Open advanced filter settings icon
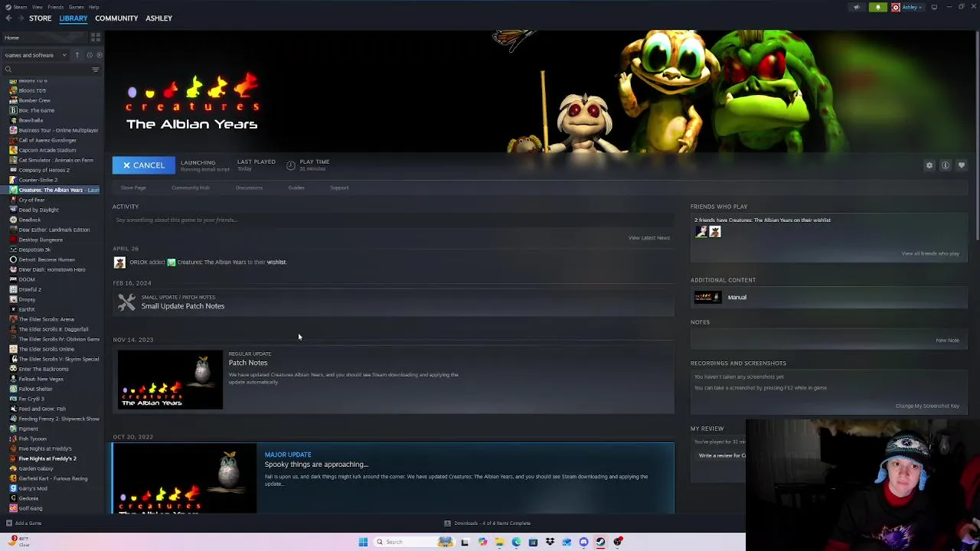980x551 pixels. point(96,70)
